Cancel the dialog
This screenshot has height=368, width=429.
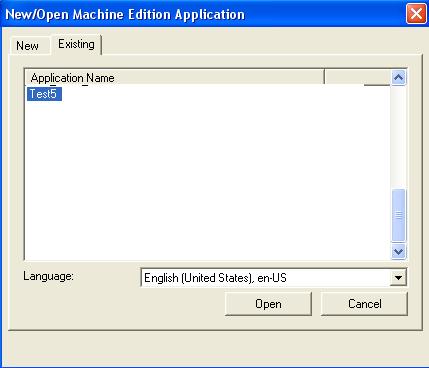tap(364, 304)
